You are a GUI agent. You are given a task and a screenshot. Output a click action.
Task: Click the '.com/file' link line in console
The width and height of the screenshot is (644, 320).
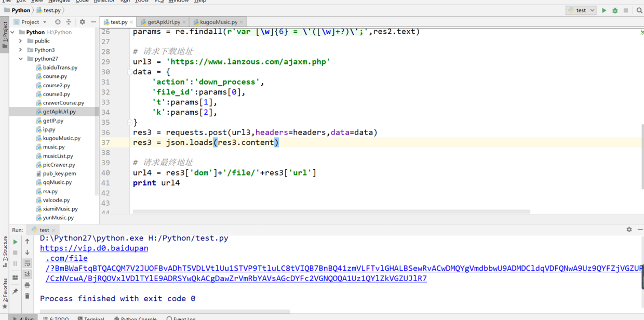[x=66, y=258]
